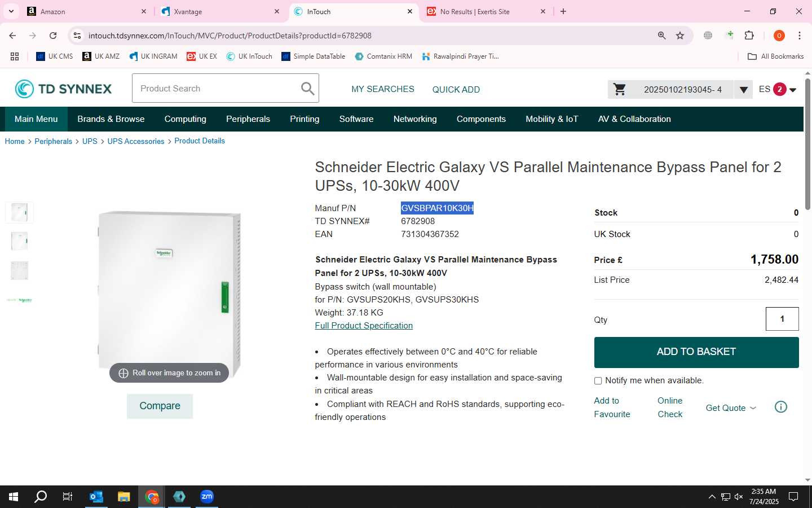Click the ADD TO BASKET button

tap(696, 352)
